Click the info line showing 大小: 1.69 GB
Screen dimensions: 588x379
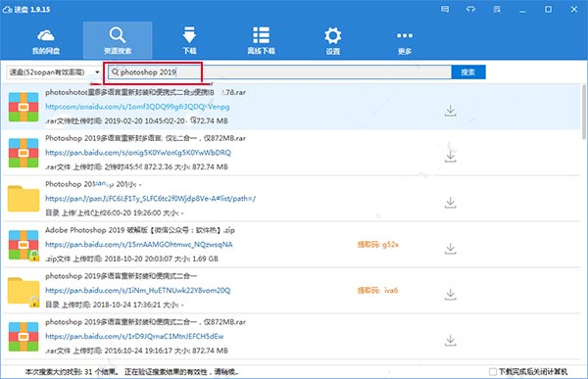pyautogui.click(x=131, y=259)
